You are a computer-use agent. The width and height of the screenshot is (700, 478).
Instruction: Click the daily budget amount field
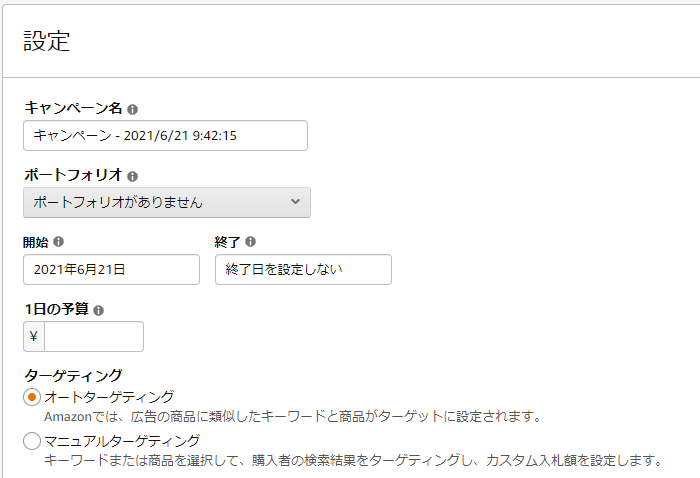tap(94, 337)
